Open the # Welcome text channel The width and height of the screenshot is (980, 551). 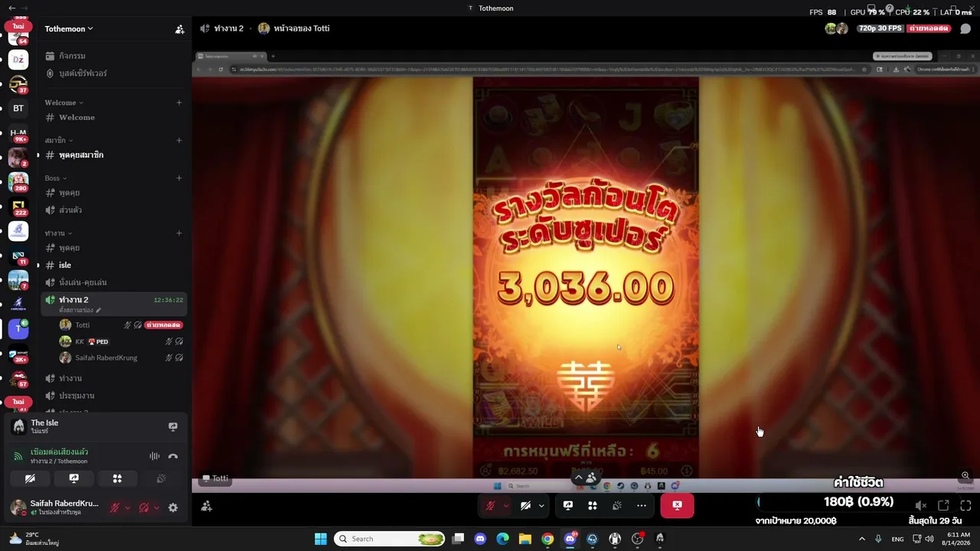[x=113, y=117]
